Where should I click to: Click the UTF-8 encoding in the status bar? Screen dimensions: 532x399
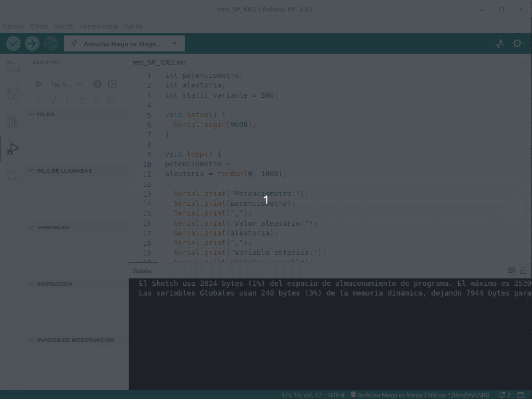[336, 395]
